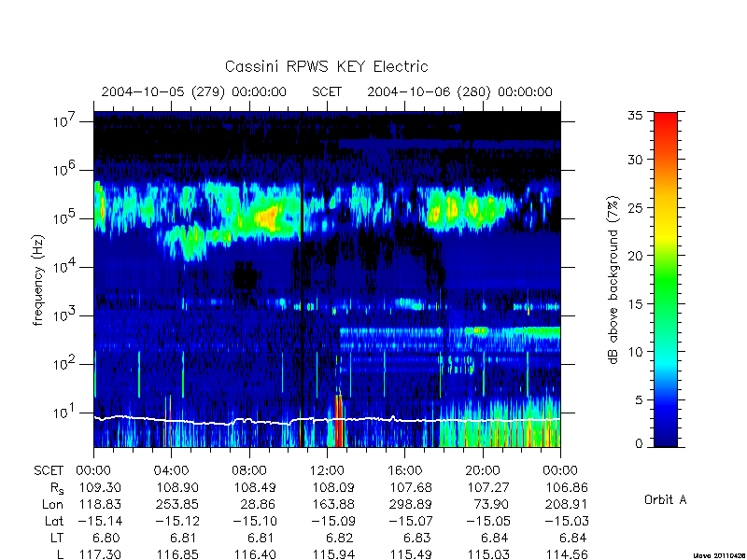Click the L value "116.85"
Image resolution: width=747 pixels, height=560 pixels.
pyautogui.click(x=177, y=554)
